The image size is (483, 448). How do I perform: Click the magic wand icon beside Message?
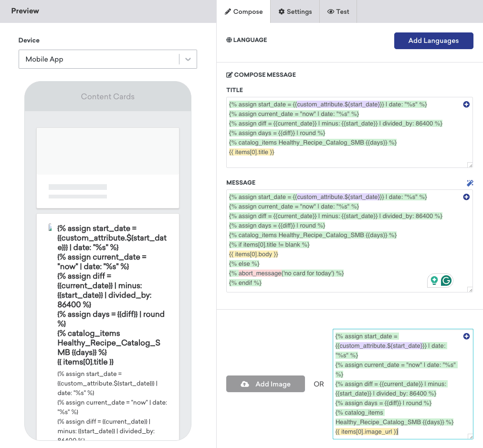coord(470,183)
